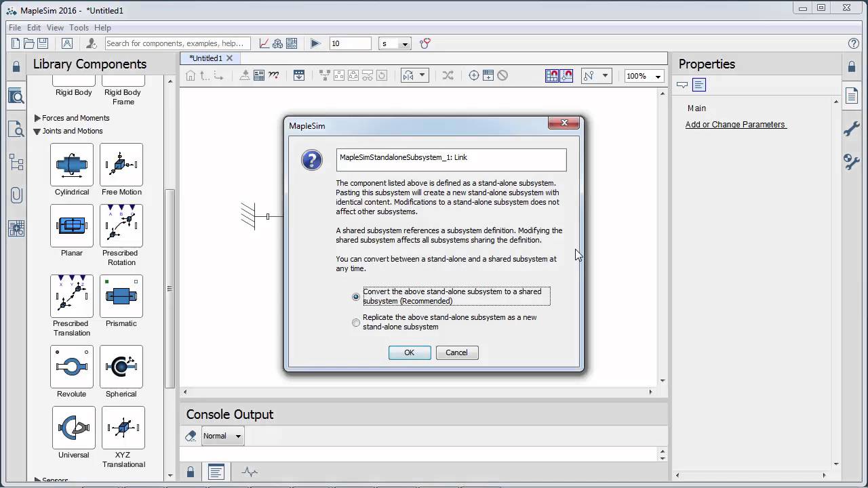Viewport: 868px width, 488px height.
Task: Open the File menu
Action: point(14,28)
